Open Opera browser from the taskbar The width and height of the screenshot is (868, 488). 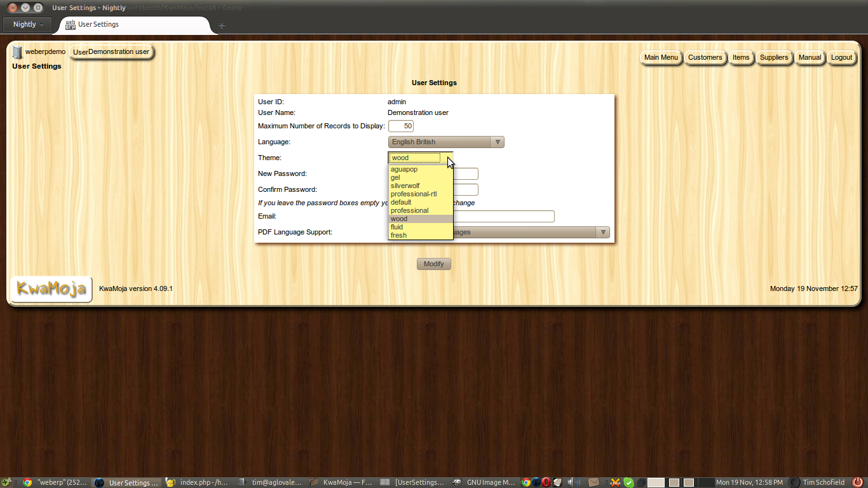pos(546,482)
